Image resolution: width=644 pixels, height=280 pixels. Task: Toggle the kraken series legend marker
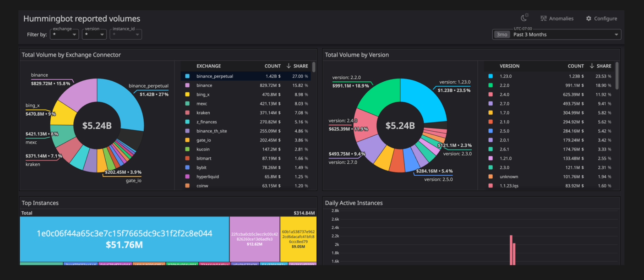click(x=187, y=113)
